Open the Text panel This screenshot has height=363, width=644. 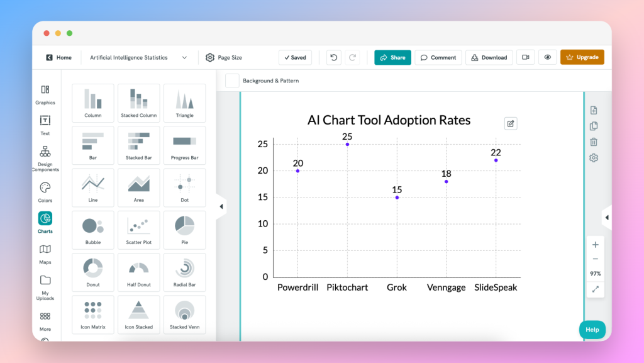45,125
